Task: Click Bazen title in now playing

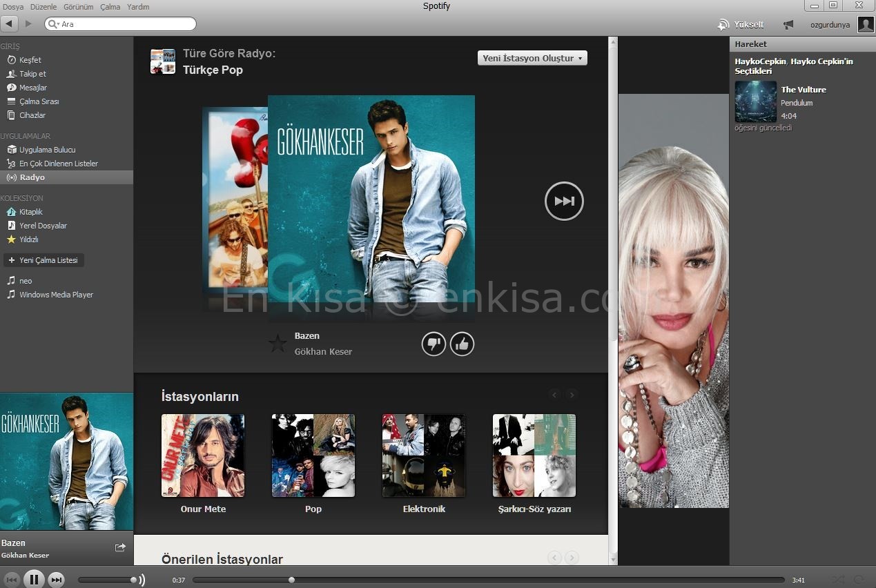Action: [13, 543]
